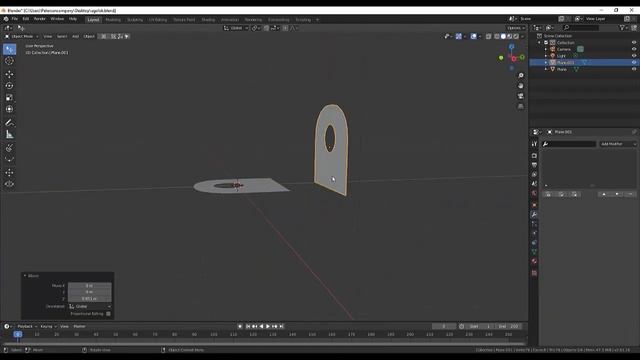The height and width of the screenshot is (360, 640).
Task: Click the play animation button
Action: (x=268, y=327)
